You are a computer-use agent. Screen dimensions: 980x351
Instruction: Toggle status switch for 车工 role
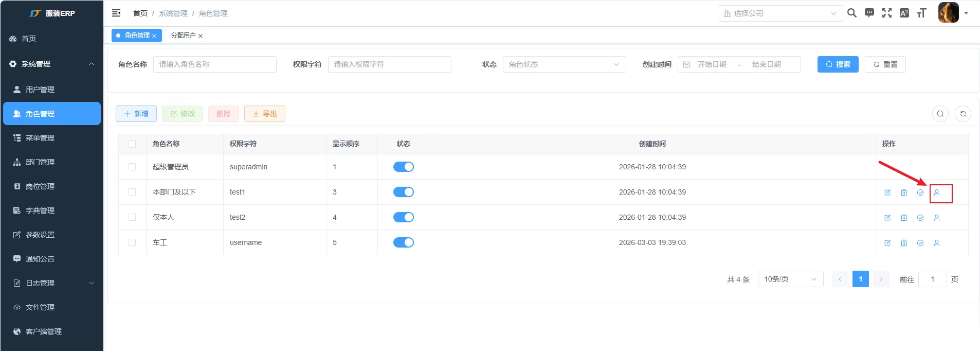pos(403,242)
